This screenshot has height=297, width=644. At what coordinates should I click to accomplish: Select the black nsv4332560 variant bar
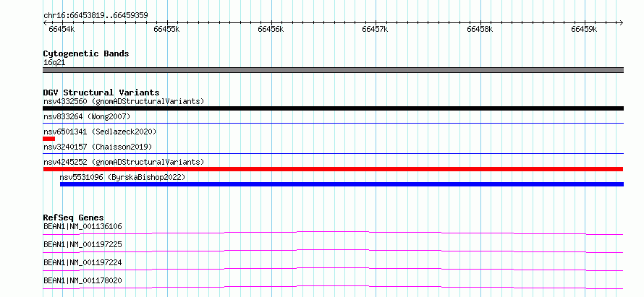point(333,108)
